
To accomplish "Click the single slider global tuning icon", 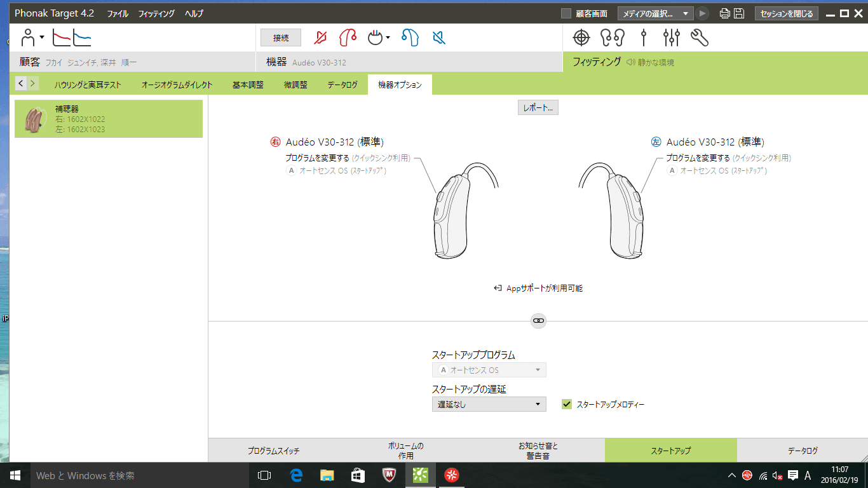I will (644, 38).
